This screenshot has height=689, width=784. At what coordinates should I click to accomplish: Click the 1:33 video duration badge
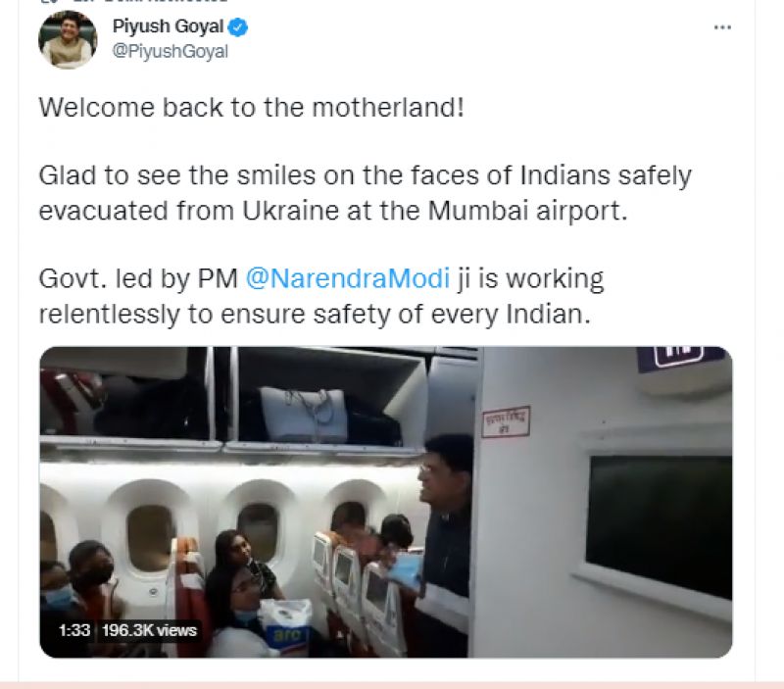74,630
